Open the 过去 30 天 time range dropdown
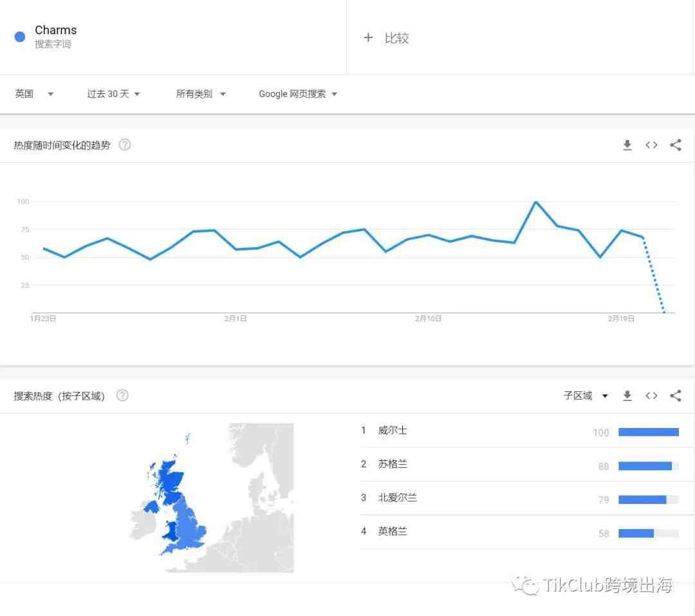Image resolution: width=695 pixels, height=616 pixels. coord(113,94)
